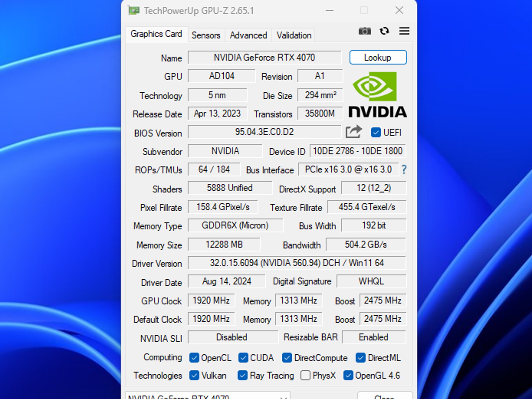Export the BIOS using the share icon

pyautogui.click(x=353, y=132)
